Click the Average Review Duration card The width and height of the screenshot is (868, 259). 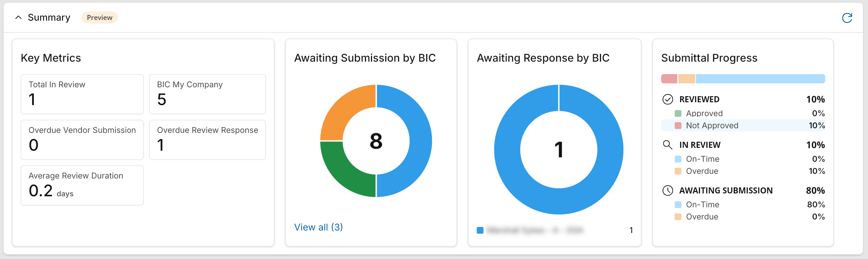point(82,185)
